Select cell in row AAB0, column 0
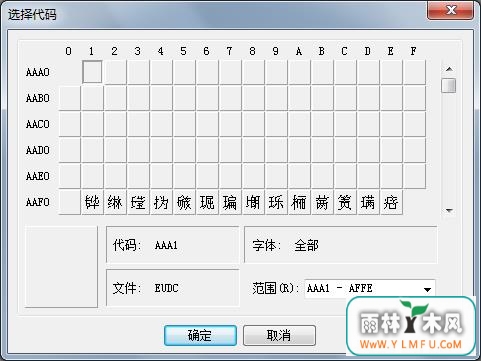 [69, 98]
